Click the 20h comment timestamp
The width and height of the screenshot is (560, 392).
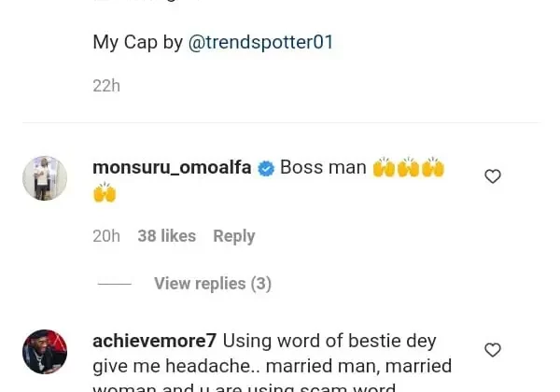[x=105, y=236]
